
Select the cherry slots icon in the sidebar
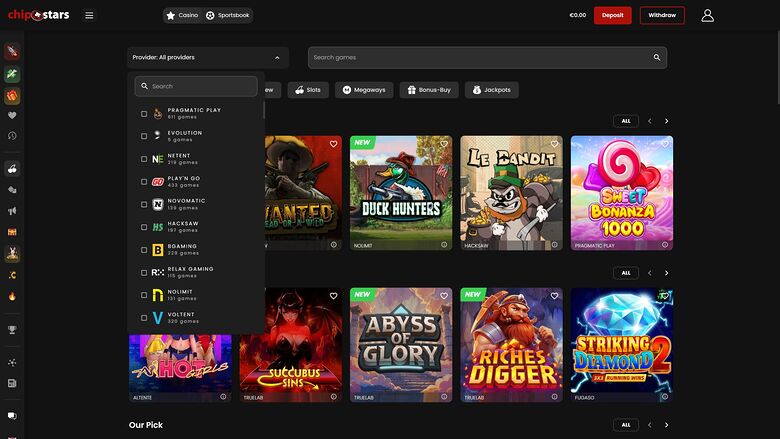coord(12,169)
